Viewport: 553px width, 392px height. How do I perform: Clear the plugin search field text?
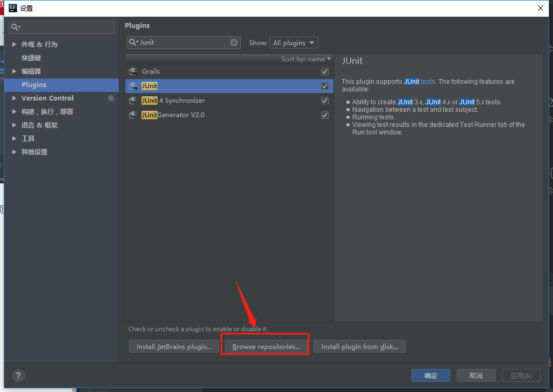click(x=234, y=42)
